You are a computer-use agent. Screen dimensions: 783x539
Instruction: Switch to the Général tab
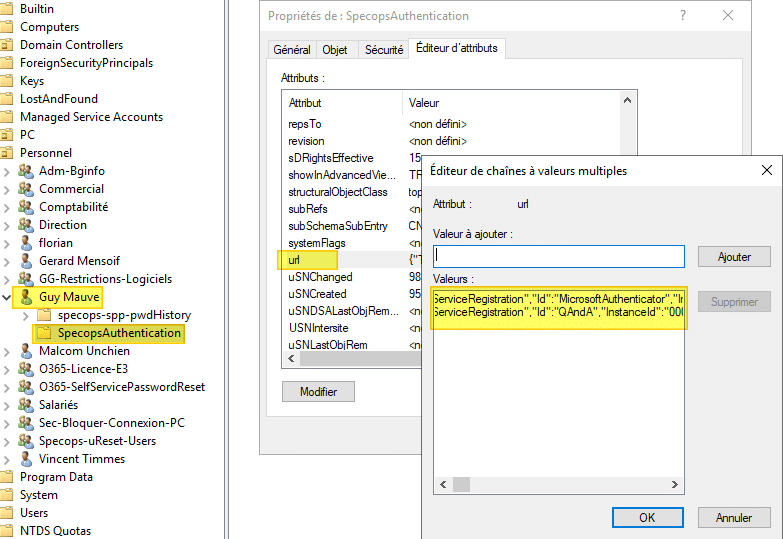292,50
